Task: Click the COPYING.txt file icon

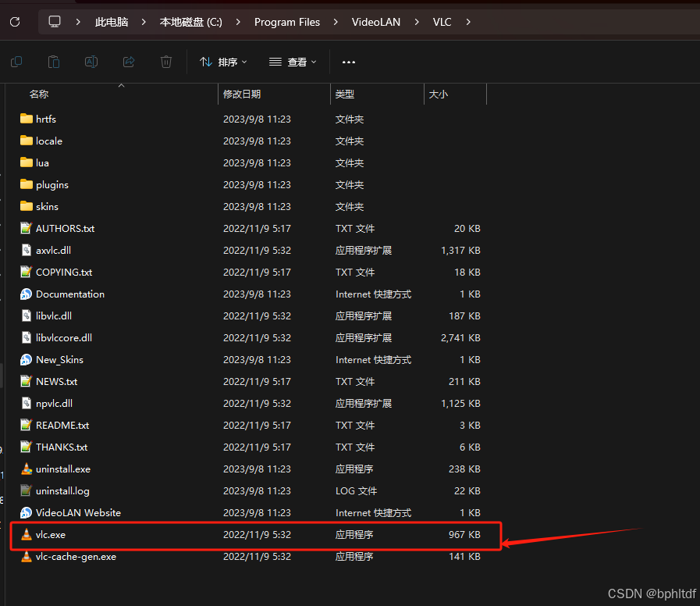Action: point(27,272)
